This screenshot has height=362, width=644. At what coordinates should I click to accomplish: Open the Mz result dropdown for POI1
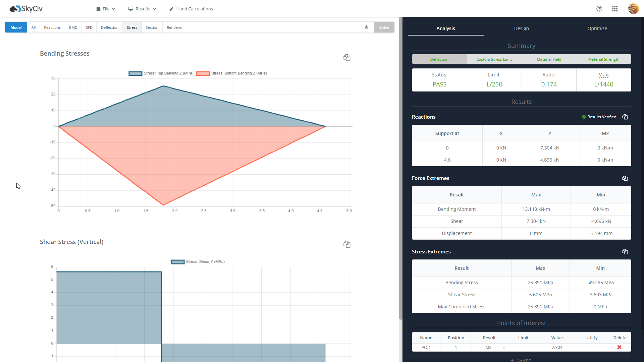(x=490, y=348)
